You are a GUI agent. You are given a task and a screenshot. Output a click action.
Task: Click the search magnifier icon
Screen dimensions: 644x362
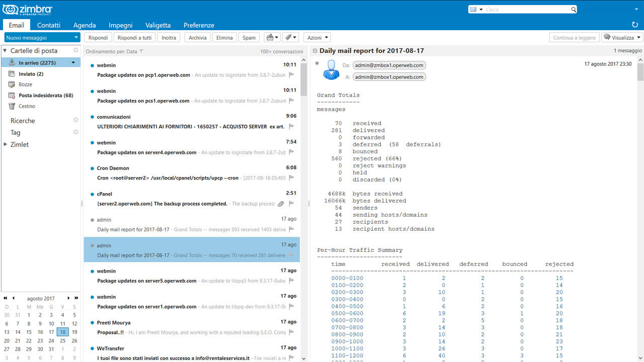574,10
